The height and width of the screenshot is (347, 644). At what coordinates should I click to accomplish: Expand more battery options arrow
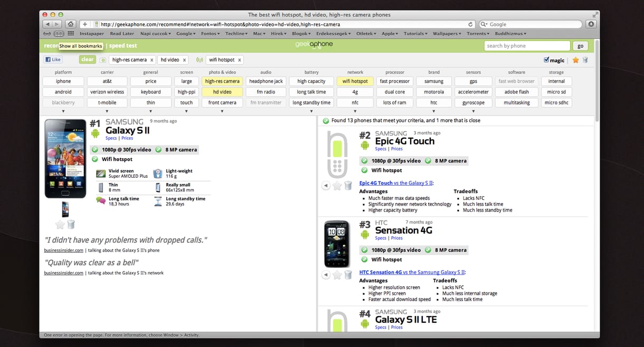311,111
